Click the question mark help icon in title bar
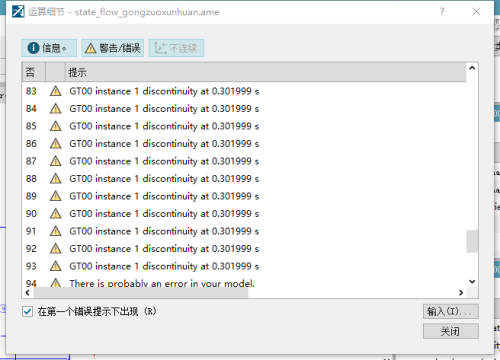Screen dimensions: 500x360 [442, 12]
